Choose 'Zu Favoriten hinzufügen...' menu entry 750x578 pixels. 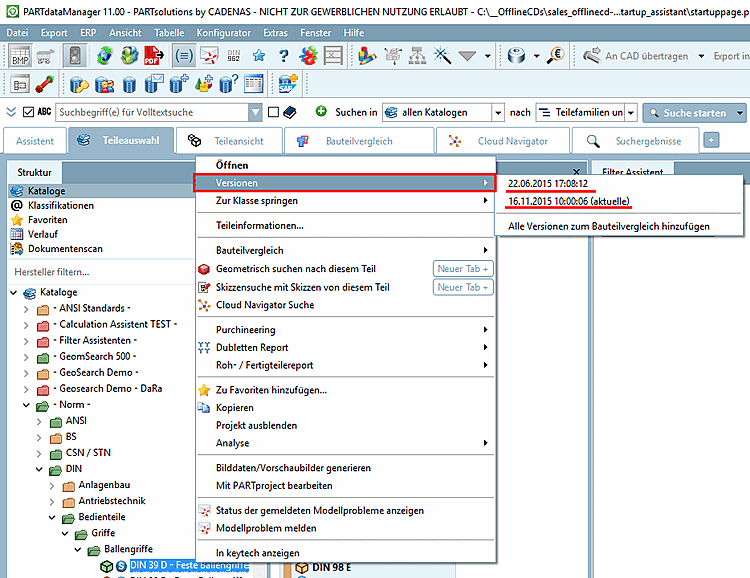coord(345,390)
